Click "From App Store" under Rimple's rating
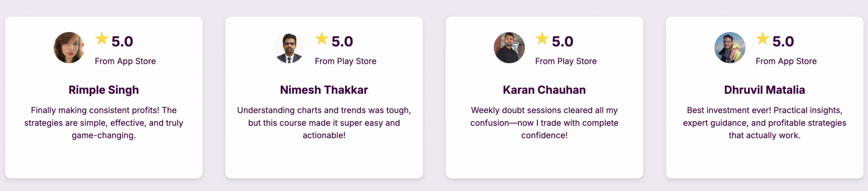 pos(125,61)
